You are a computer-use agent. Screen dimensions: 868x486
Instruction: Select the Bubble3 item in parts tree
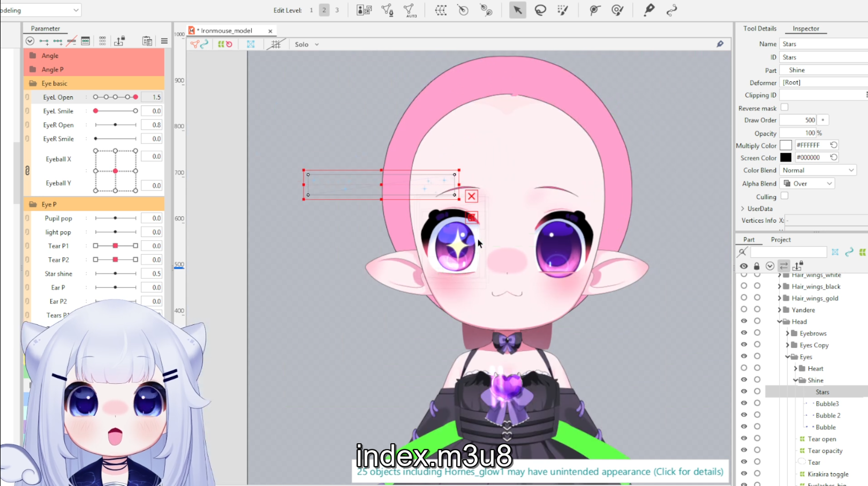827,404
